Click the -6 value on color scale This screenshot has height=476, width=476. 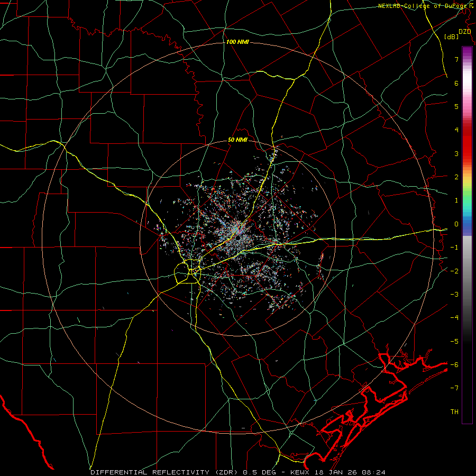[454, 365]
